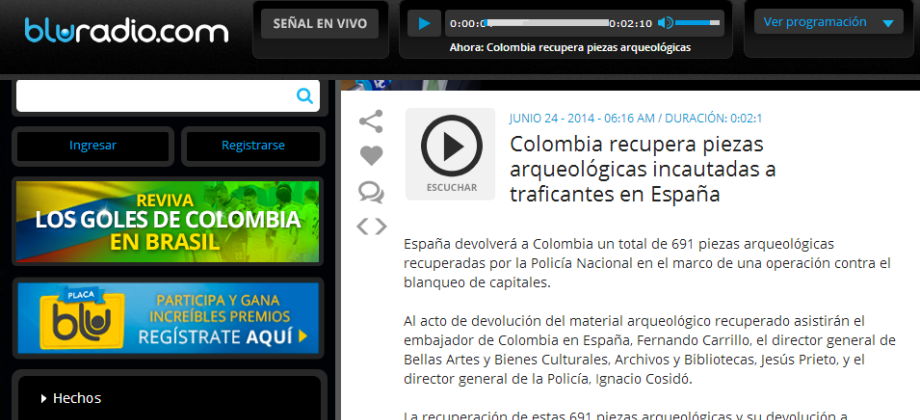Share the article using share icon
This screenshot has height=420, width=920.
point(371,121)
